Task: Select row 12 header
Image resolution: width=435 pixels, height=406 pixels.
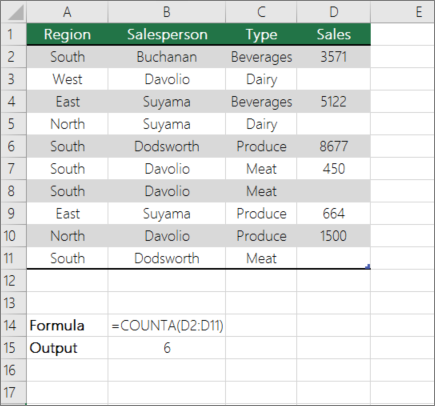Action: point(13,281)
